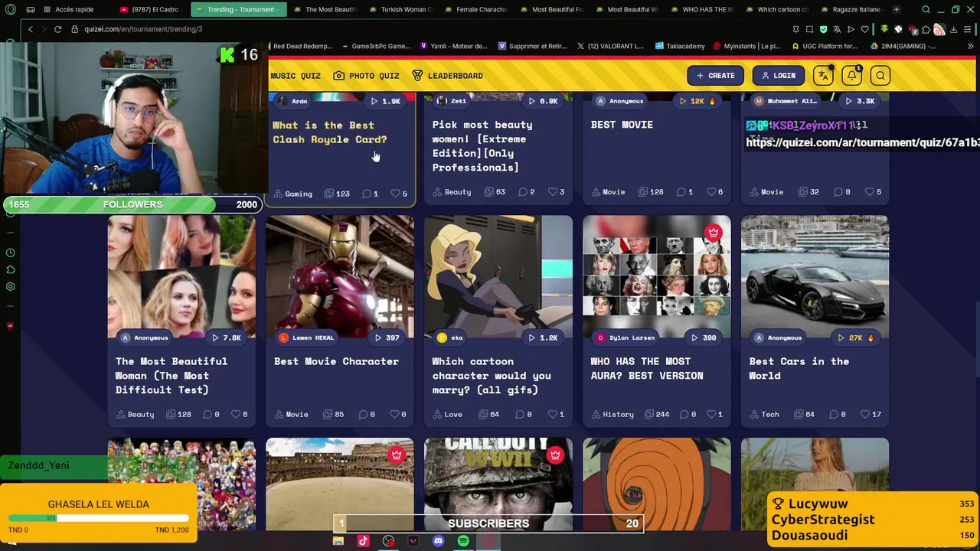Image resolution: width=980 pixels, height=551 pixels.
Task: Open Spotify from the taskbar
Action: (463, 541)
